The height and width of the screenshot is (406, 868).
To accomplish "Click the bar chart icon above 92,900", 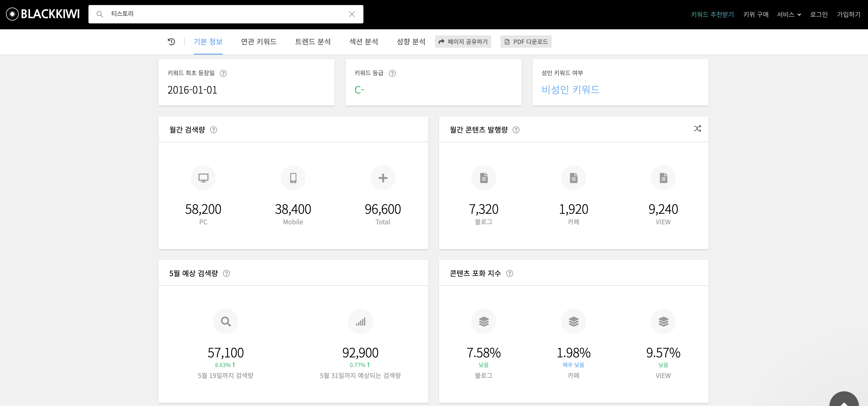I will point(360,321).
